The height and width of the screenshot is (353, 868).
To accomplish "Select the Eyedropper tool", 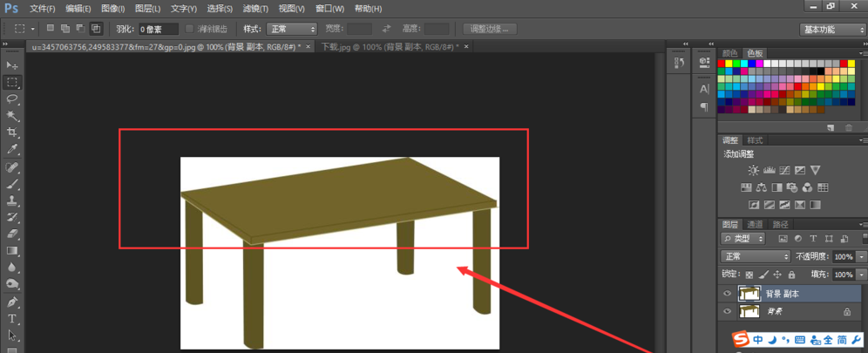I will [x=12, y=150].
